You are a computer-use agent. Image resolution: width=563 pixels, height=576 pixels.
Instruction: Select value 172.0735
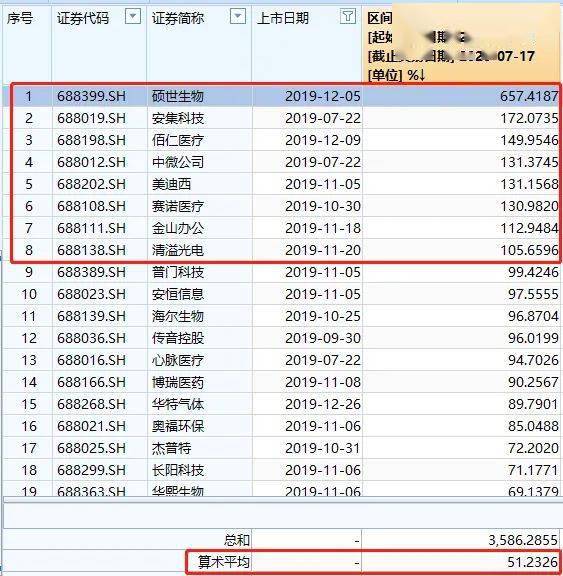(x=529, y=118)
